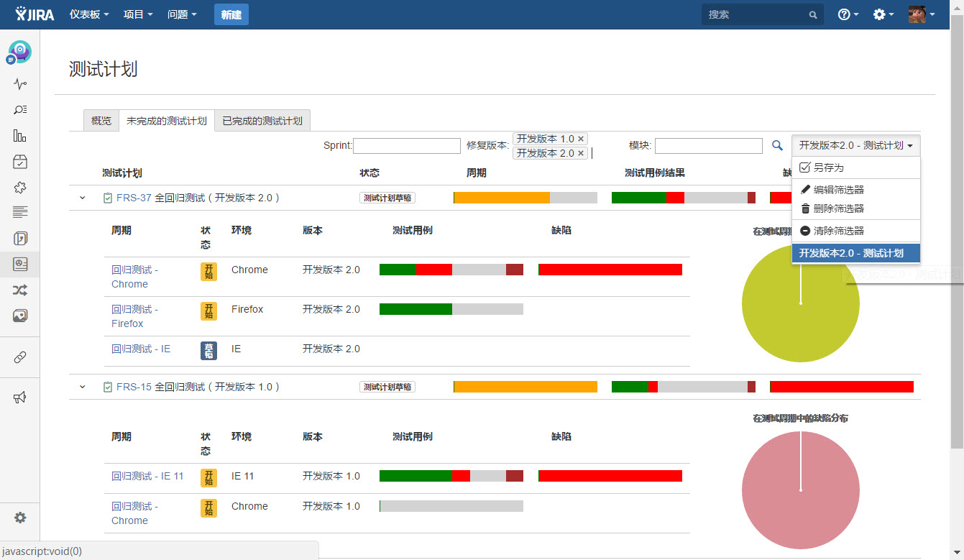The width and height of the screenshot is (964, 560).
Task: Open the bar chart reports sidebar icon
Action: point(20,136)
